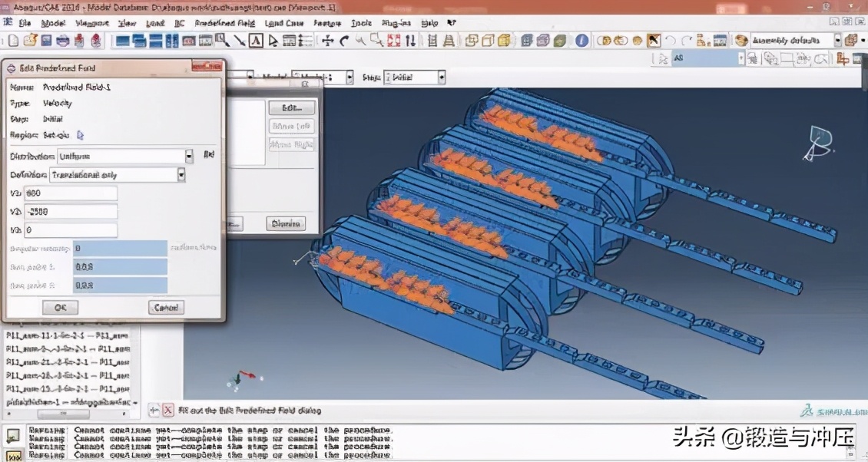
Task: Select the Rotate View tool
Action: click(344, 41)
